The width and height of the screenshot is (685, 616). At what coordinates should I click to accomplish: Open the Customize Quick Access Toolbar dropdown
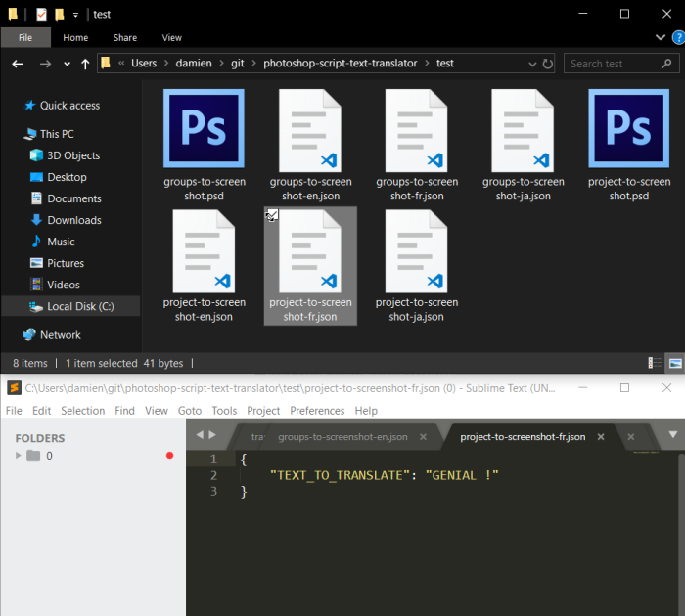pos(75,15)
